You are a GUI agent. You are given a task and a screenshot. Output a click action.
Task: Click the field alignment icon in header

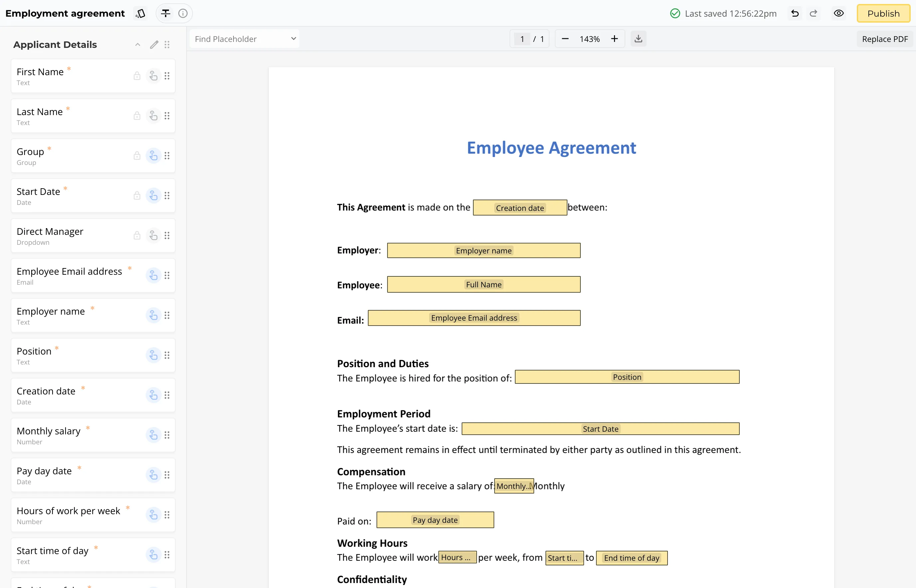165,13
